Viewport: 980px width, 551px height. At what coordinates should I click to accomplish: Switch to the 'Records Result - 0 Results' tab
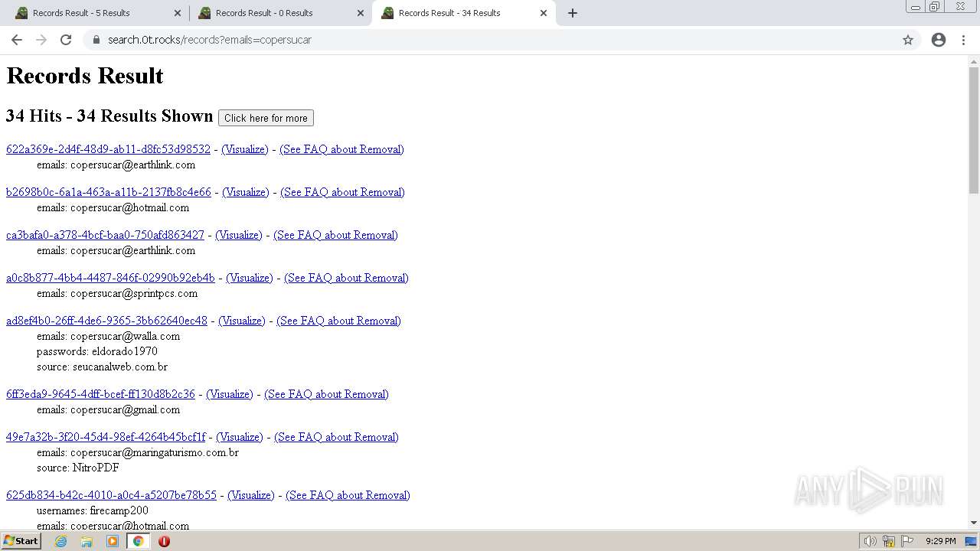coord(281,13)
